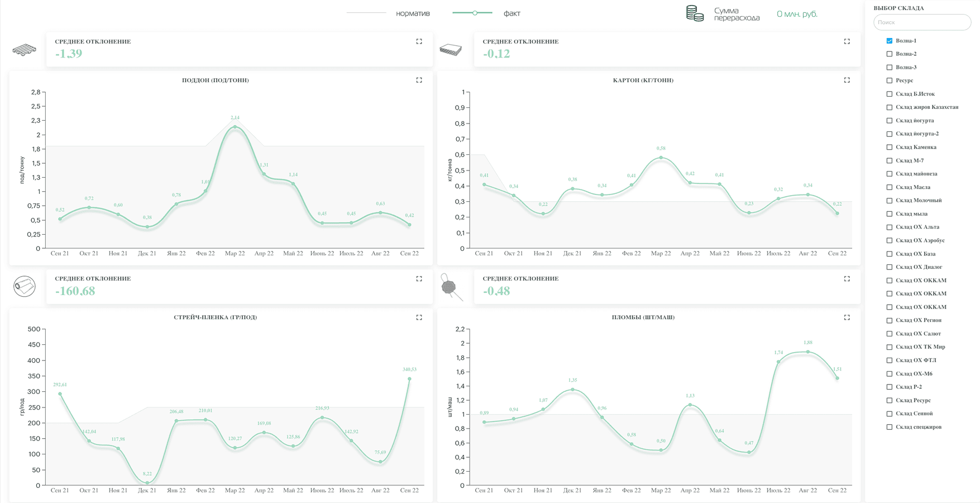Tick the Склад Молочный checkbox
Image resolution: width=980 pixels, height=503 pixels.
point(890,200)
